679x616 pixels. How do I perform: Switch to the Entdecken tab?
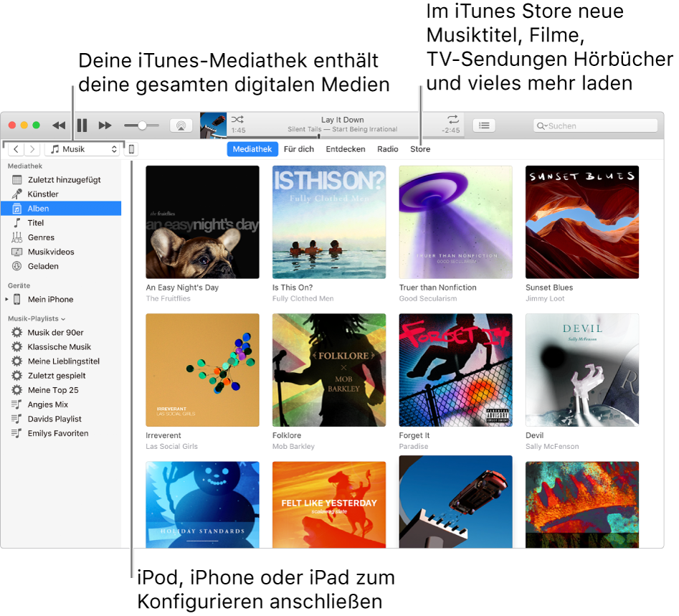pos(346,149)
